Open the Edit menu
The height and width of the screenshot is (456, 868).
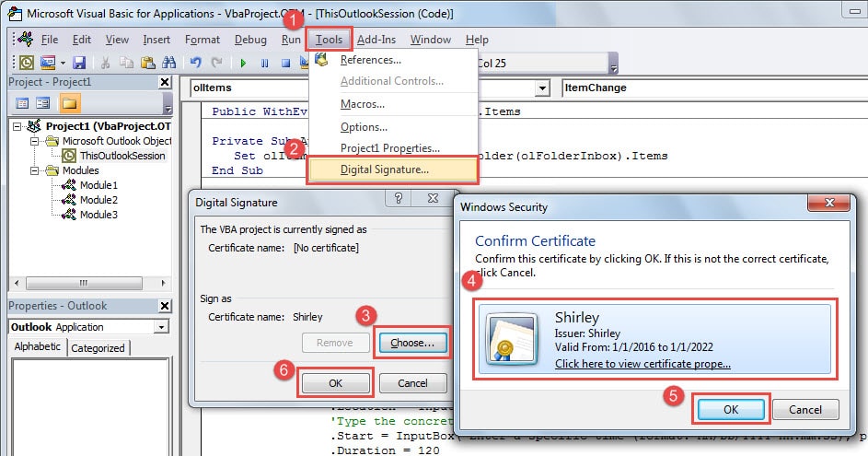(x=81, y=40)
